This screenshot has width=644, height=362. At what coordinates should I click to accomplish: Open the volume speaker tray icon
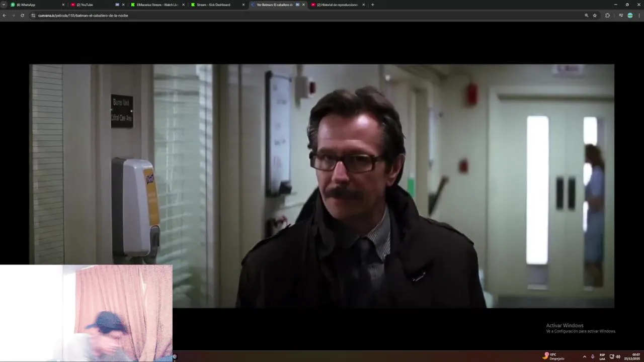(x=618, y=356)
